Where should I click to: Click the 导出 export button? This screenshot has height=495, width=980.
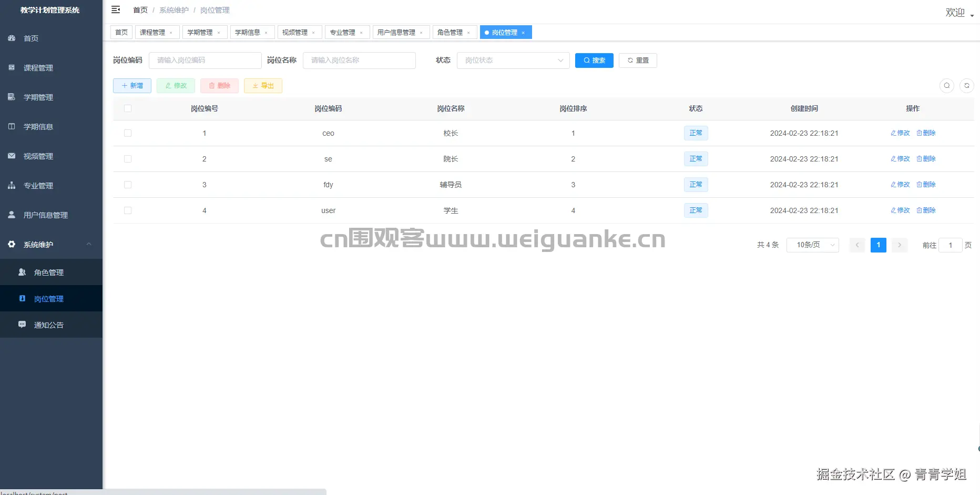[263, 86]
